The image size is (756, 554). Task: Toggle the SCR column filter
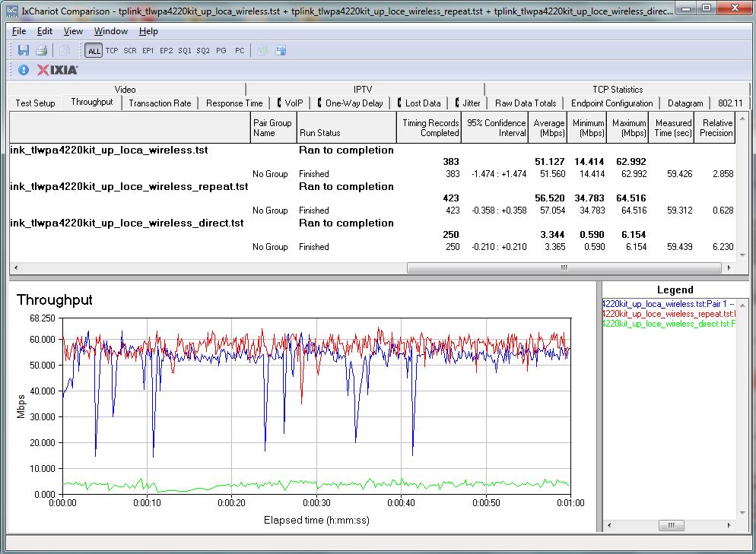pyautogui.click(x=130, y=51)
